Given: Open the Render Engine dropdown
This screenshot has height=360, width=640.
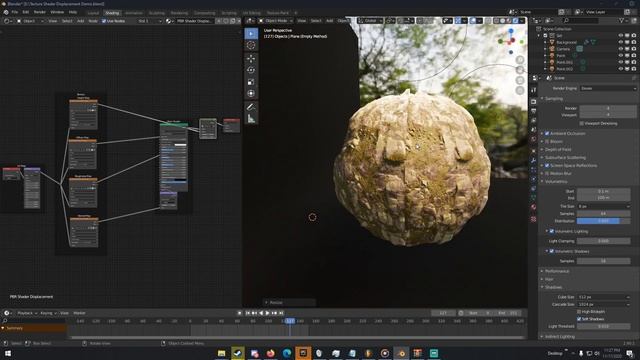Looking at the screenshot, I should (608, 88).
